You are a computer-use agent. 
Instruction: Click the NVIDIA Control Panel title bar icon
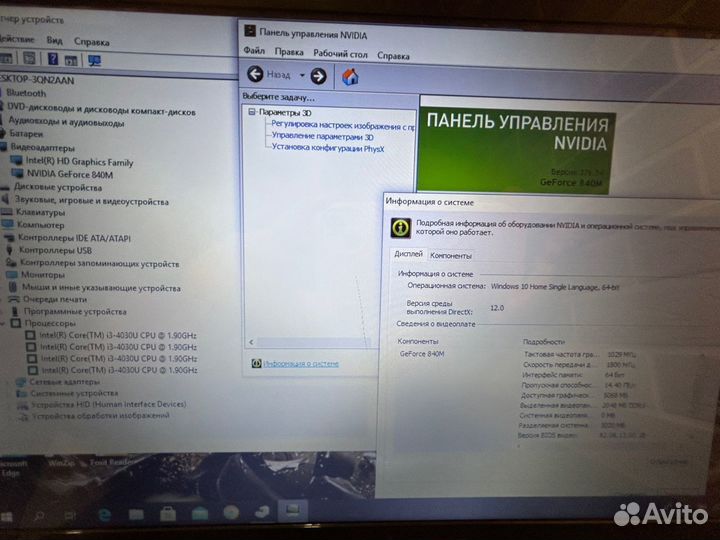coord(250,31)
